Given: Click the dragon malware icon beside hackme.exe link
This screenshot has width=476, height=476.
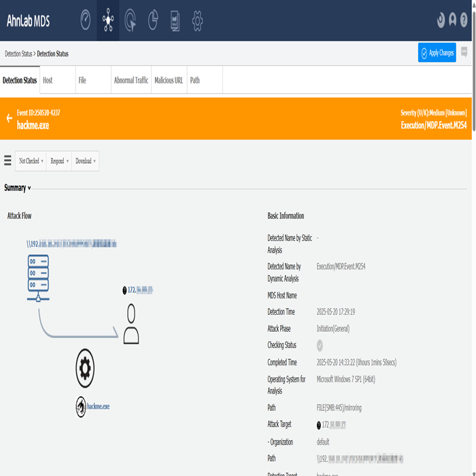Looking at the screenshot, I should [81, 407].
